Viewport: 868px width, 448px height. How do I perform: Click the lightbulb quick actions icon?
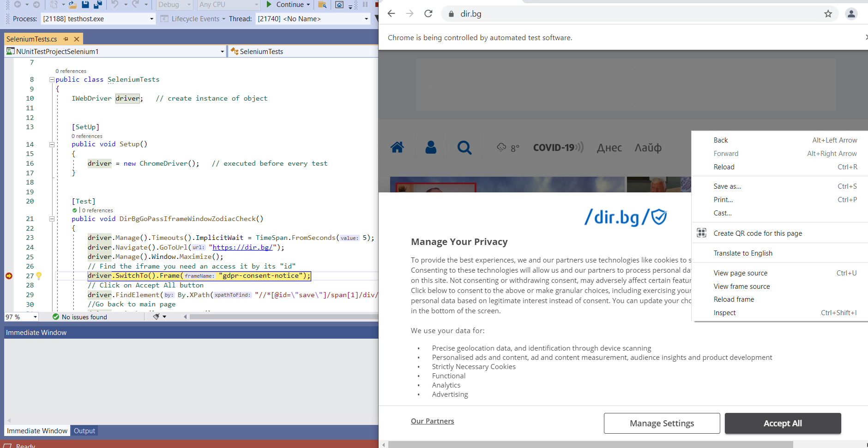(x=39, y=276)
